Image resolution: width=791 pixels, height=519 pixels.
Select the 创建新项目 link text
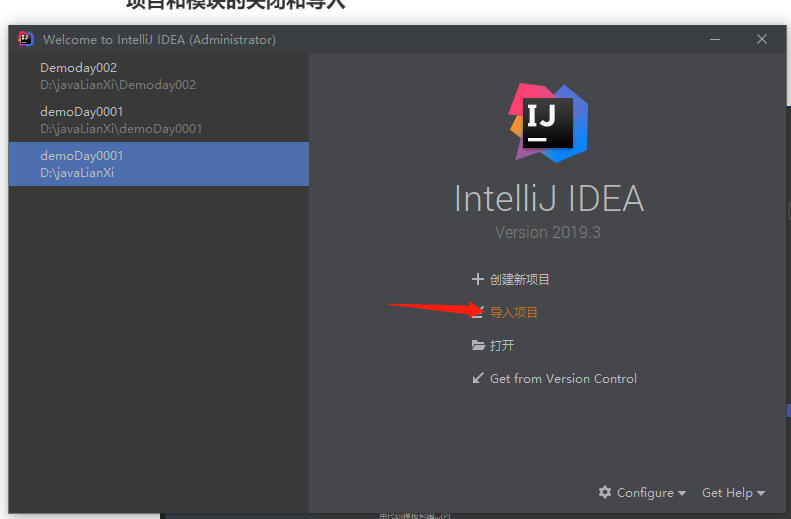click(x=520, y=280)
